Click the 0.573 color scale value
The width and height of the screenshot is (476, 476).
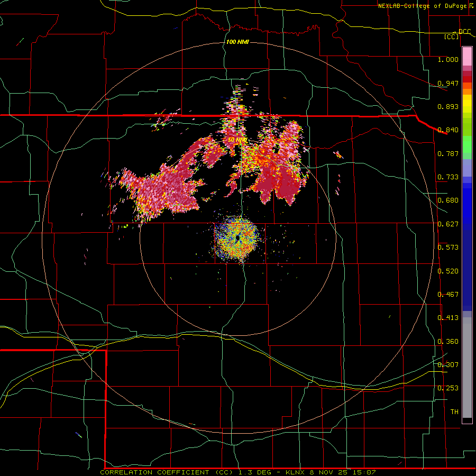[x=448, y=248]
